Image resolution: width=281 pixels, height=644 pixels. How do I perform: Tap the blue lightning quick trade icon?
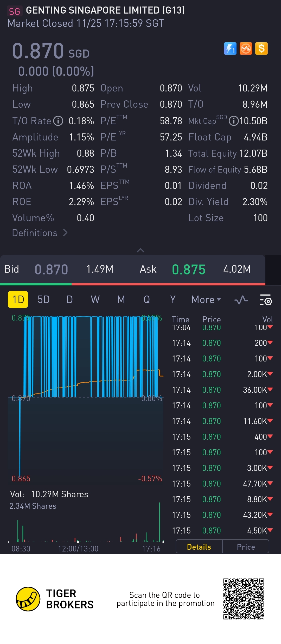tap(230, 48)
